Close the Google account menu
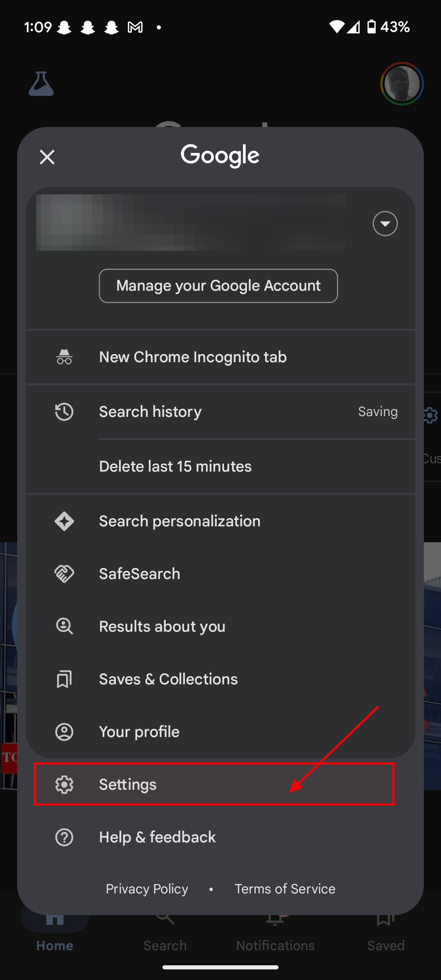 click(47, 157)
